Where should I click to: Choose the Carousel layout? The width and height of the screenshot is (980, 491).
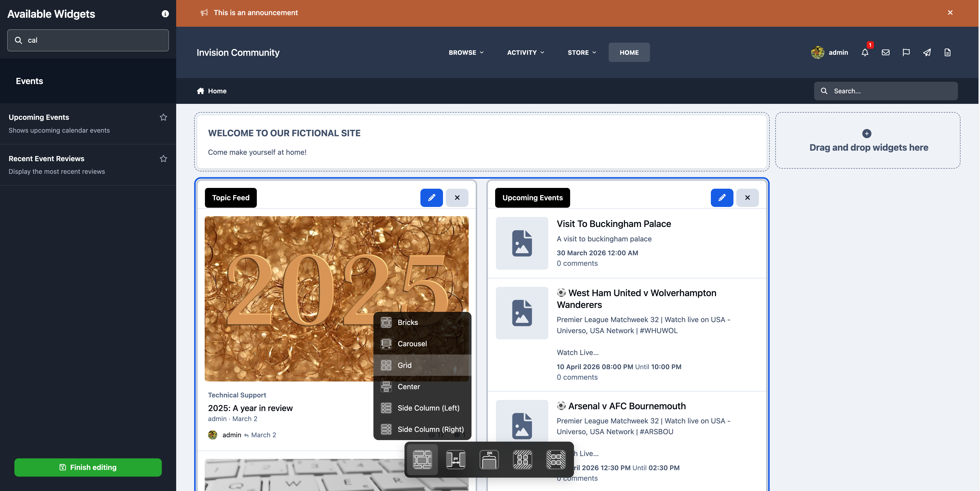422,344
